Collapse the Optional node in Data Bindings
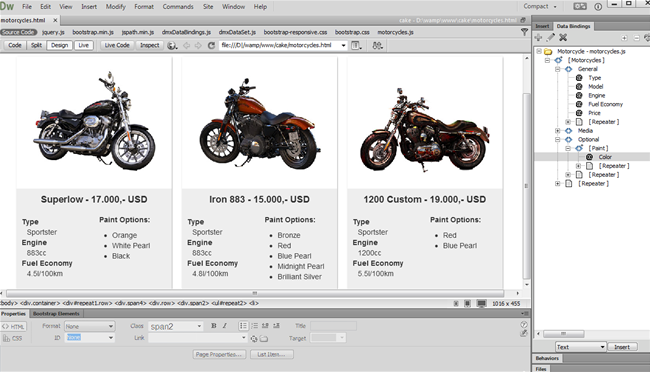Screen dimensions: 650x372 (x=558, y=139)
